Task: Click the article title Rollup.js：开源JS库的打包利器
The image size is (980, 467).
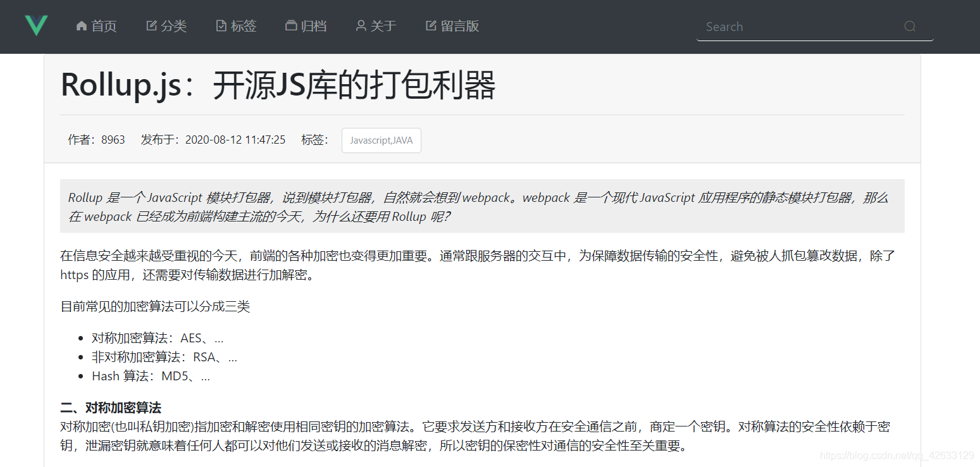Action: [x=278, y=85]
